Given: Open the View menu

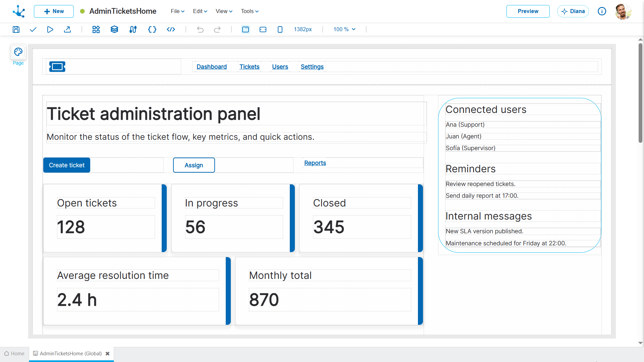Looking at the screenshot, I should [224, 11].
